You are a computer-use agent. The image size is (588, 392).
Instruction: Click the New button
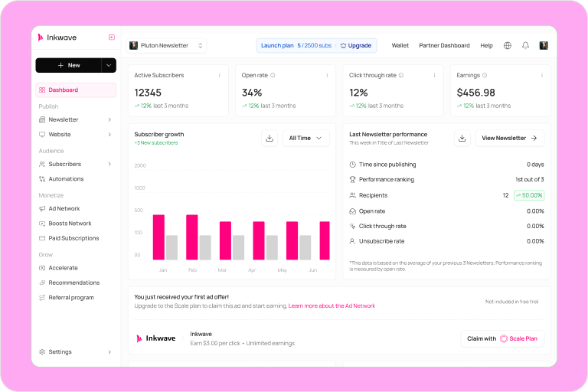click(x=69, y=65)
